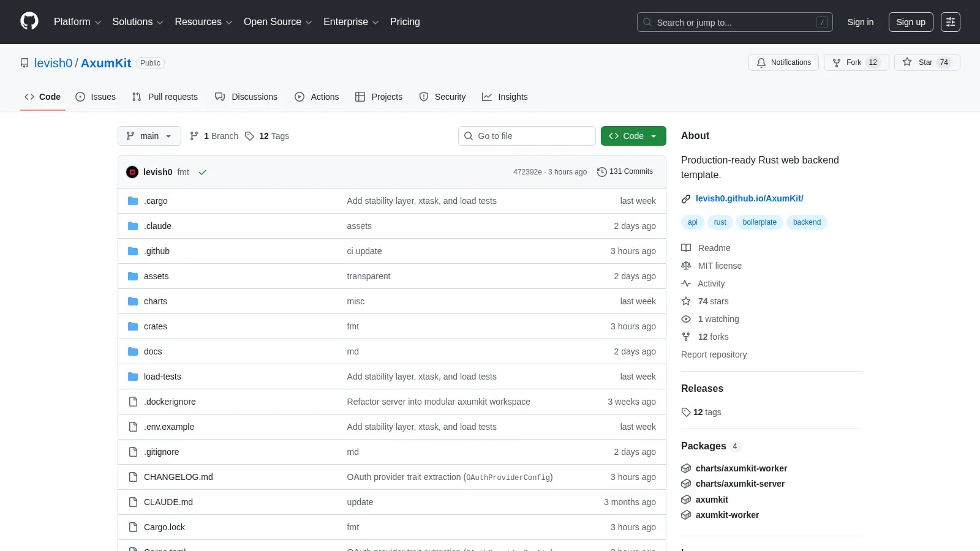
Task: Click the repository icon before levish0
Action: coord(24,63)
